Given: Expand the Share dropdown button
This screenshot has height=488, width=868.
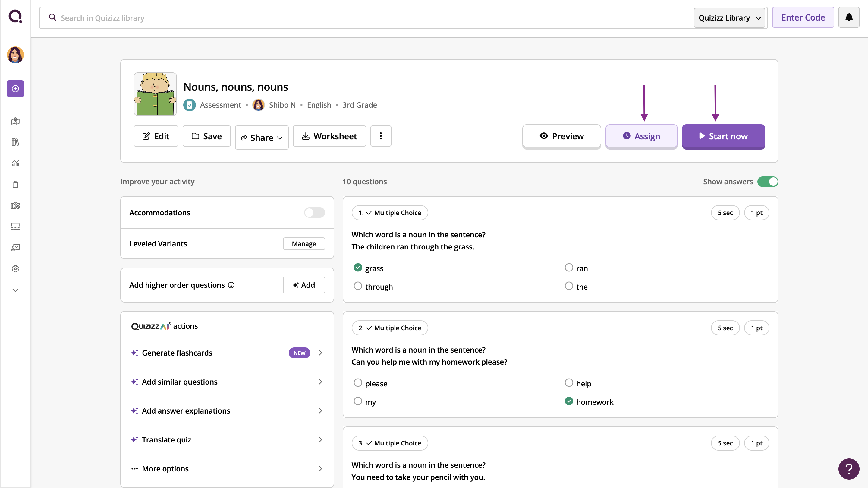Looking at the screenshot, I should point(262,138).
